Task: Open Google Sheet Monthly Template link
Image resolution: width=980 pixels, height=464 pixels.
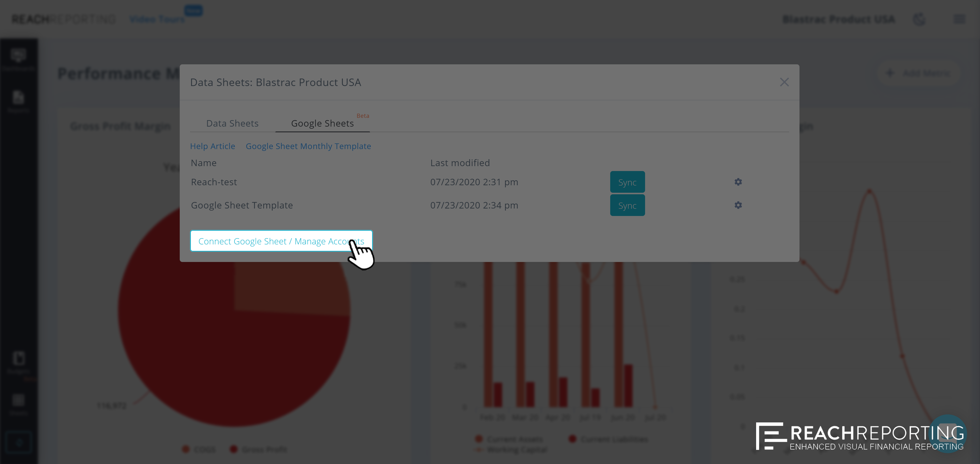Action: (x=308, y=146)
